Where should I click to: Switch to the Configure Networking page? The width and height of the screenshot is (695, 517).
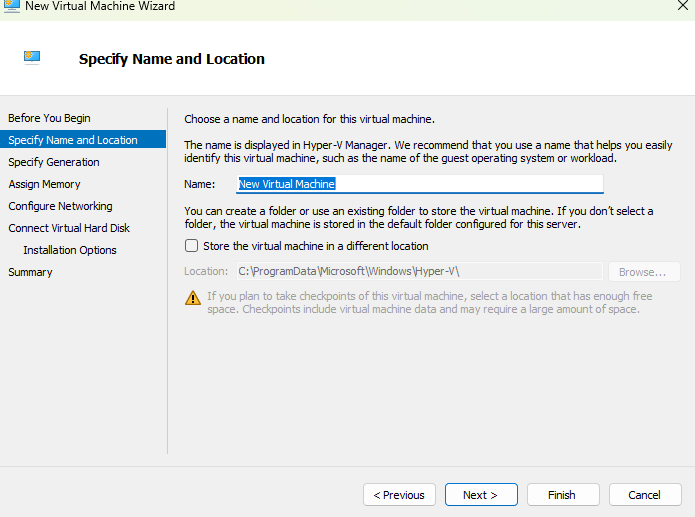(60, 206)
